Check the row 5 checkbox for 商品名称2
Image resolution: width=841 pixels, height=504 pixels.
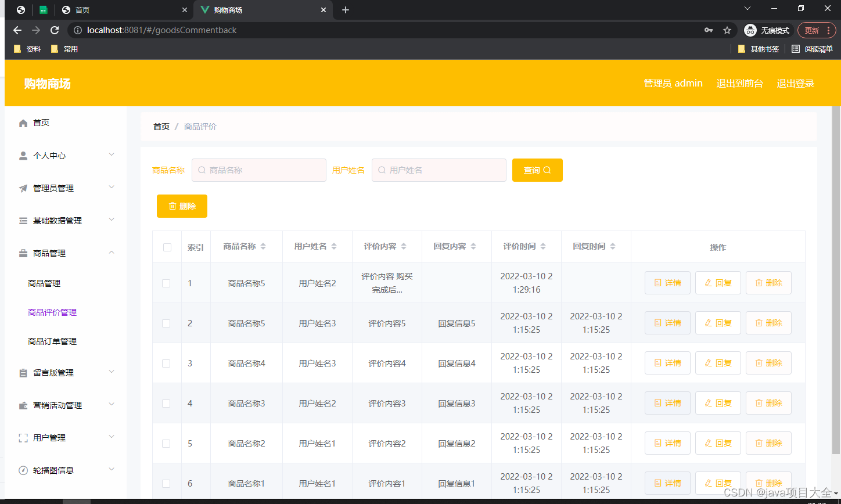click(166, 444)
